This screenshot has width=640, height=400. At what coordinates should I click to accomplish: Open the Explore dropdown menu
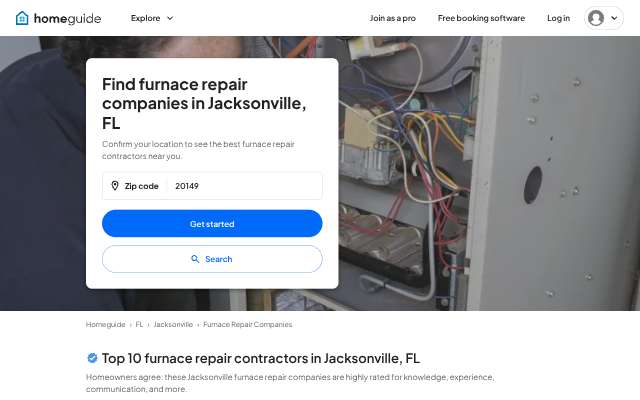(x=152, y=18)
